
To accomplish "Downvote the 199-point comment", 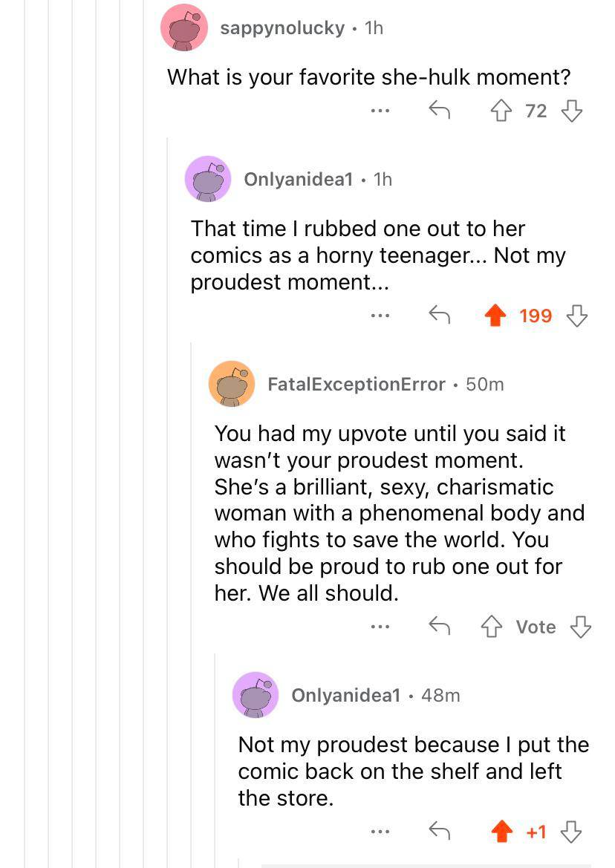I will tap(577, 316).
